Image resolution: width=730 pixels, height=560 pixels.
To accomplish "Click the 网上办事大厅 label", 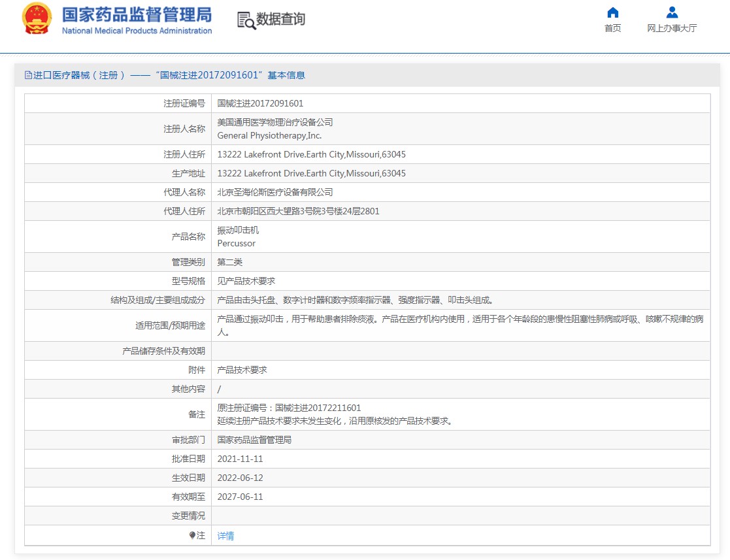I will [672, 28].
